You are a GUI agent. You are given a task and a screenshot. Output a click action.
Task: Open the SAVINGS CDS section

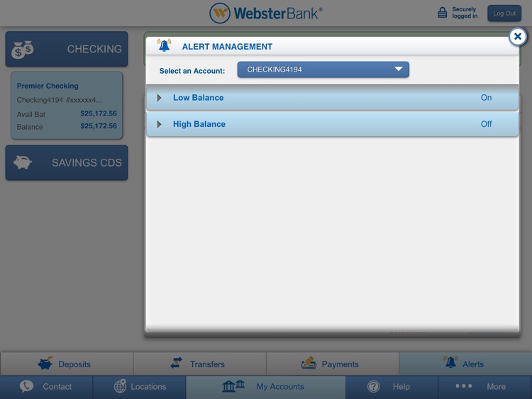point(67,163)
